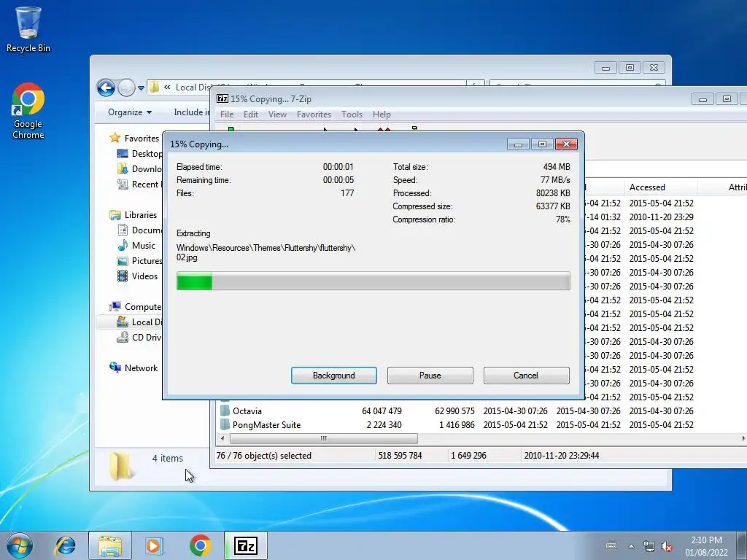Launch Windows Media Player from taskbar
This screenshot has height=560, width=747.
pos(155,545)
